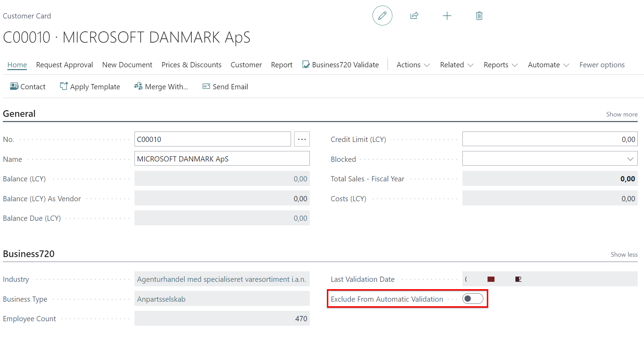Click the C00010 MICROSOFT DANMARK ApS title
The image size is (644, 346).
pos(127,37)
